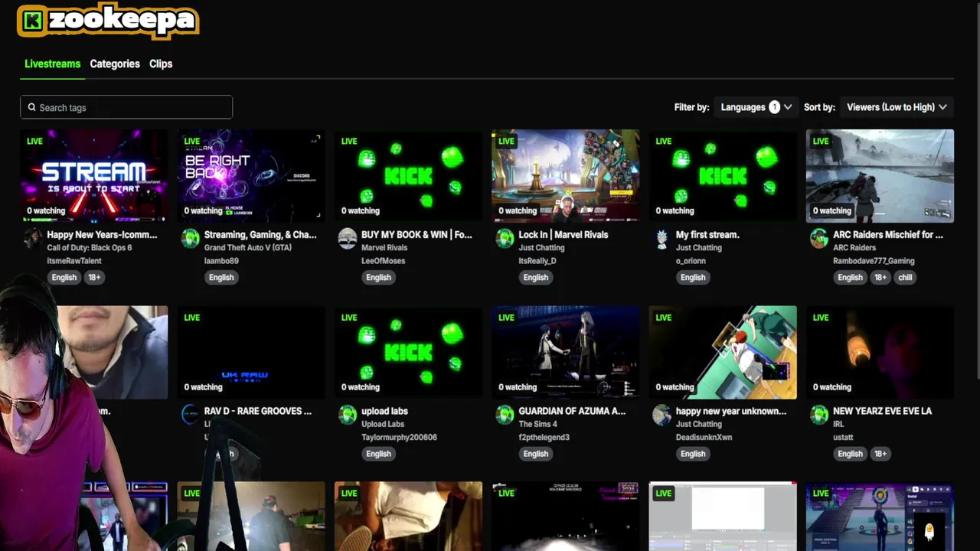Open BUY MY BOOK stream thumbnail

tap(408, 176)
